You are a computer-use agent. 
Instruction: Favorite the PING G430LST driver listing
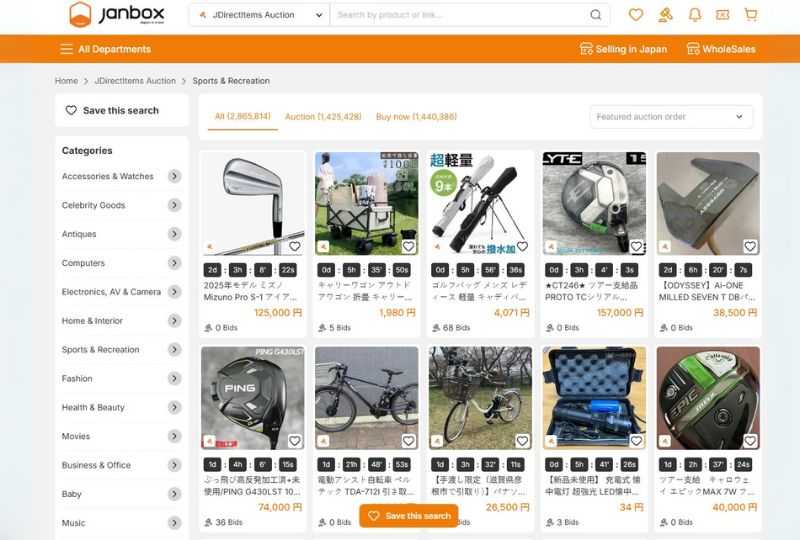294,440
